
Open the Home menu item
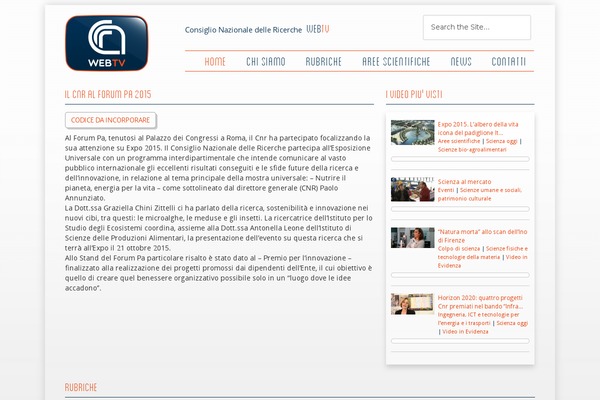215,62
